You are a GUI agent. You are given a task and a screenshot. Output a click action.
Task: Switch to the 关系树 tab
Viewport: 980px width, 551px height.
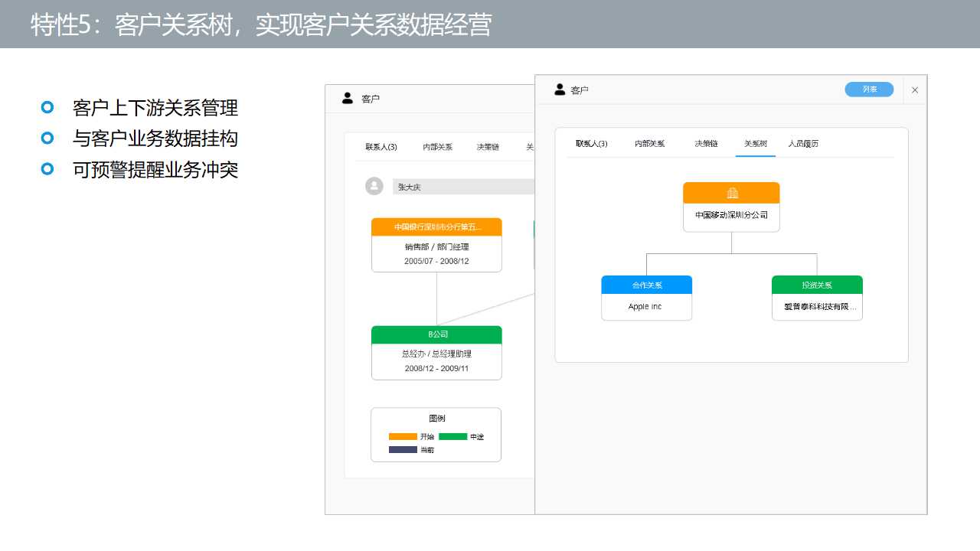click(755, 144)
